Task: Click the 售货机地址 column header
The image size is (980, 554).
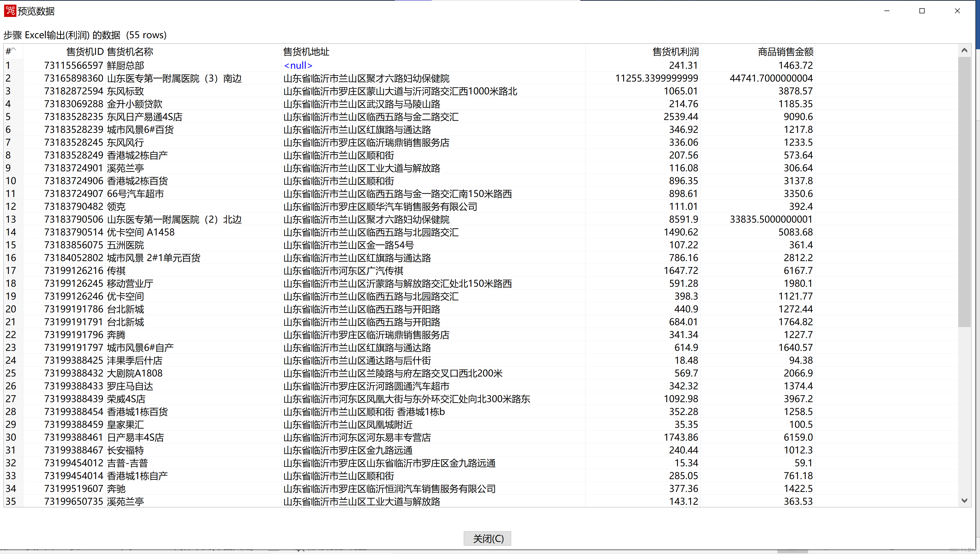Action: click(x=306, y=51)
